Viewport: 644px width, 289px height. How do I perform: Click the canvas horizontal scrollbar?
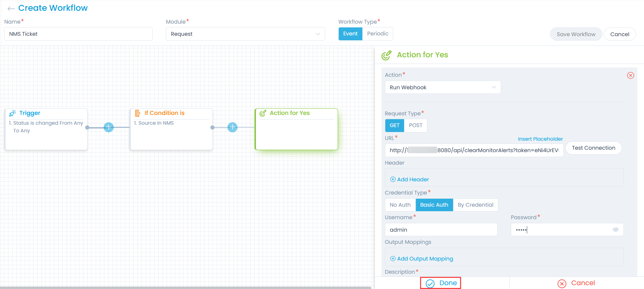point(186,288)
